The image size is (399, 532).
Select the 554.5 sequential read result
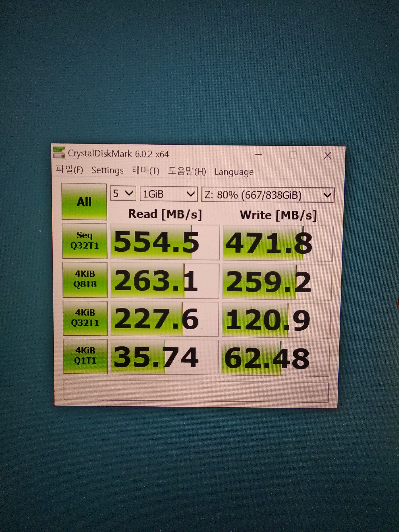[x=165, y=242]
